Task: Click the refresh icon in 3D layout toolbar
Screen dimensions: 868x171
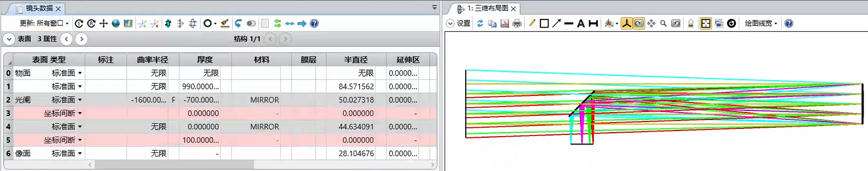Action: point(480,24)
